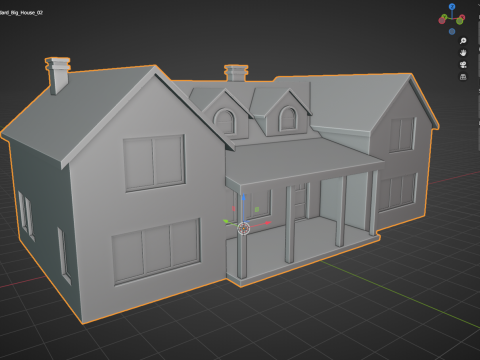
Task: Click the red square plane handle of move gizmo
Action: coord(234,209)
